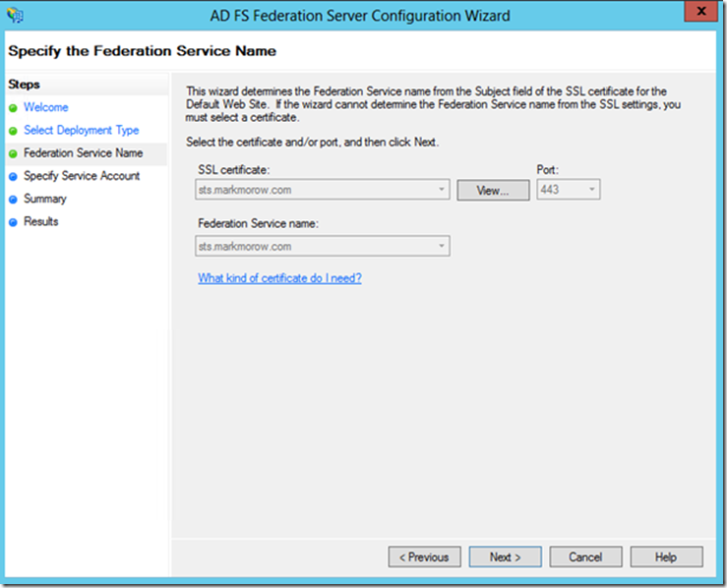727x588 pixels.
Task: Click the < Previous button
Action: click(x=424, y=557)
